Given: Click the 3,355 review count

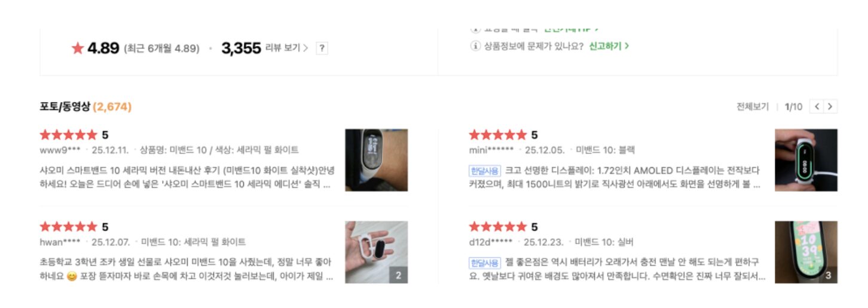Looking at the screenshot, I should [x=241, y=48].
